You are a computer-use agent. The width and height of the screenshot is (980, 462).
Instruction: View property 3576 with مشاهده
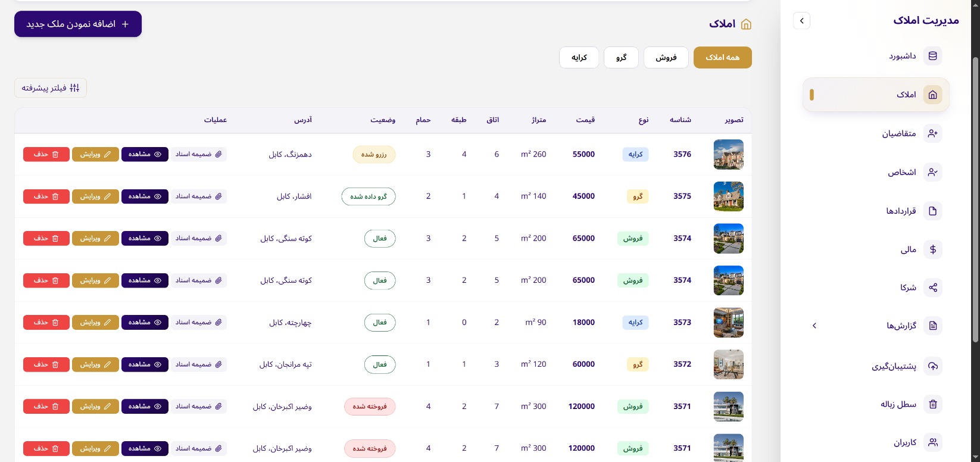145,154
